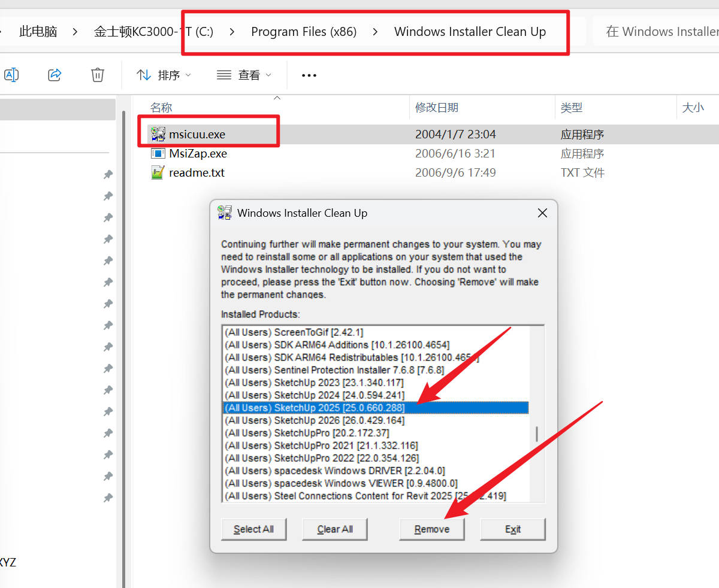Expand chevron after Program Files (x86) breadcrumb
This screenshot has width=719, height=588.
(x=375, y=32)
